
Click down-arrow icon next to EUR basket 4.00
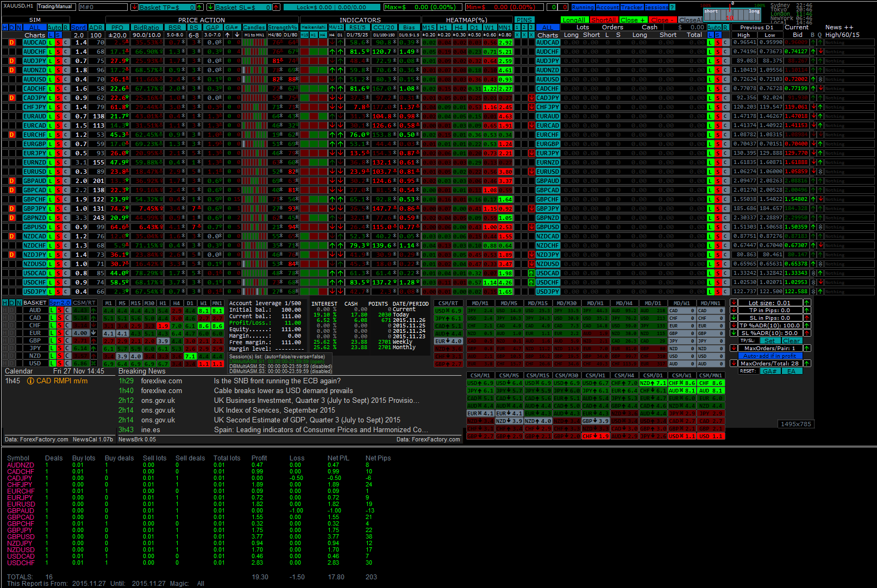tap(93, 333)
